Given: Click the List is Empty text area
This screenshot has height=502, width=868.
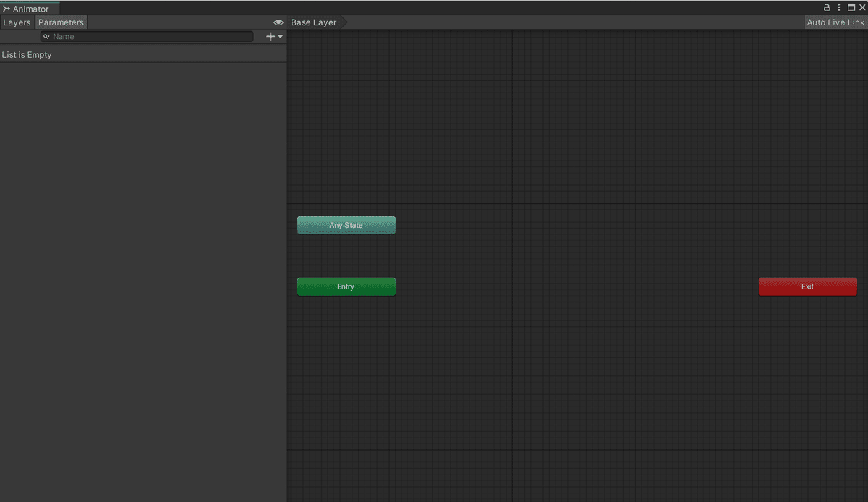Looking at the screenshot, I should click(27, 54).
